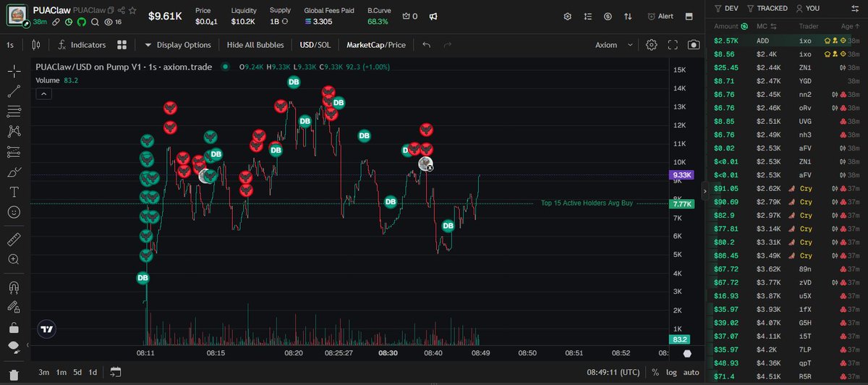Click the dollar coin icon in header
Screen dimensions: 868x385
pos(608,16)
